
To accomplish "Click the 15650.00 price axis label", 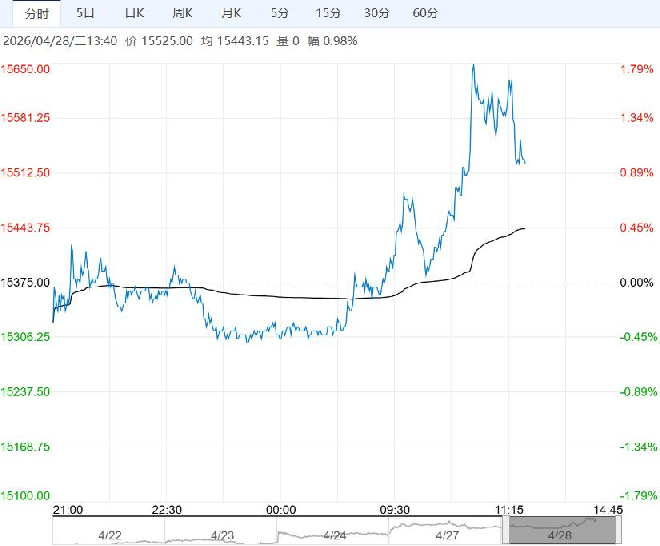I will click(x=28, y=69).
